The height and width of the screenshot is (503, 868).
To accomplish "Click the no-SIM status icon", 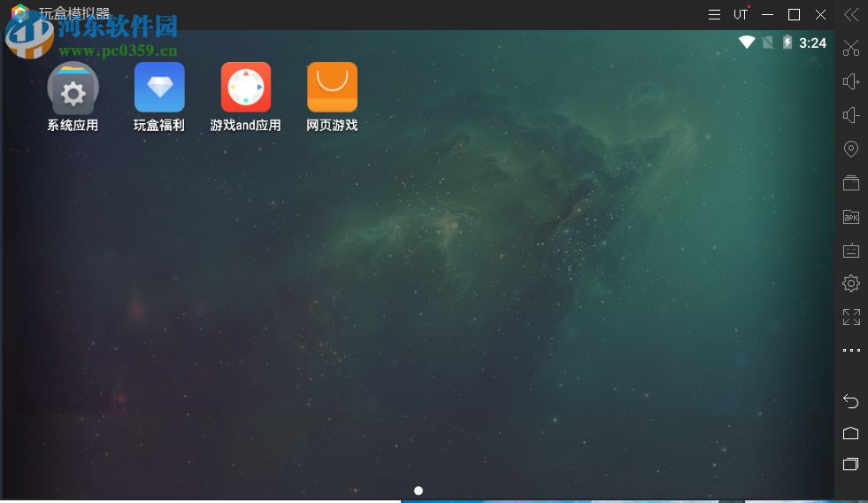I will tap(768, 43).
